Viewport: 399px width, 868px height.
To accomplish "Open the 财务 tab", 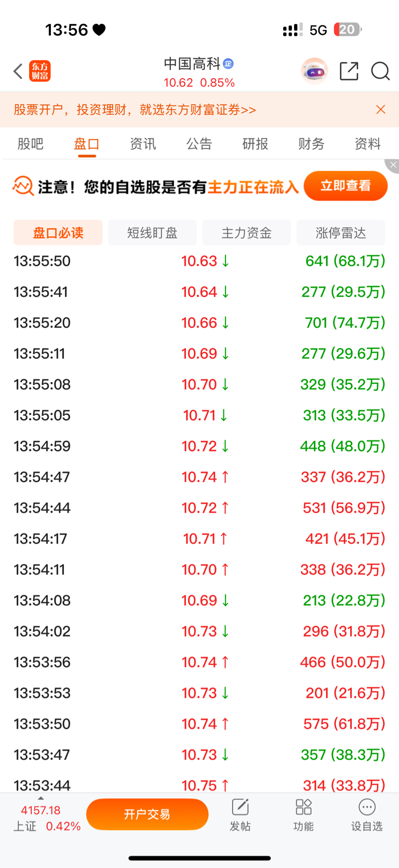I will click(311, 144).
